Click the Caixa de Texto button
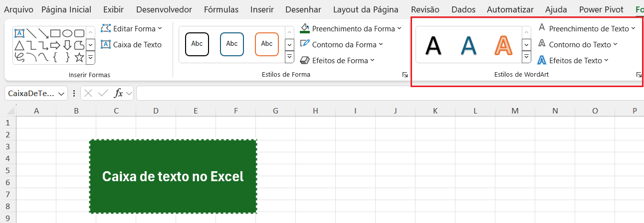This screenshot has height=223, width=644. click(x=131, y=44)
